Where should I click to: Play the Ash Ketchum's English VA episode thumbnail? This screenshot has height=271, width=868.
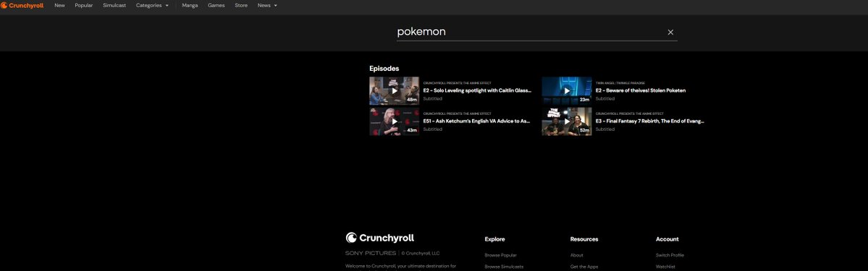click(394, 121)
